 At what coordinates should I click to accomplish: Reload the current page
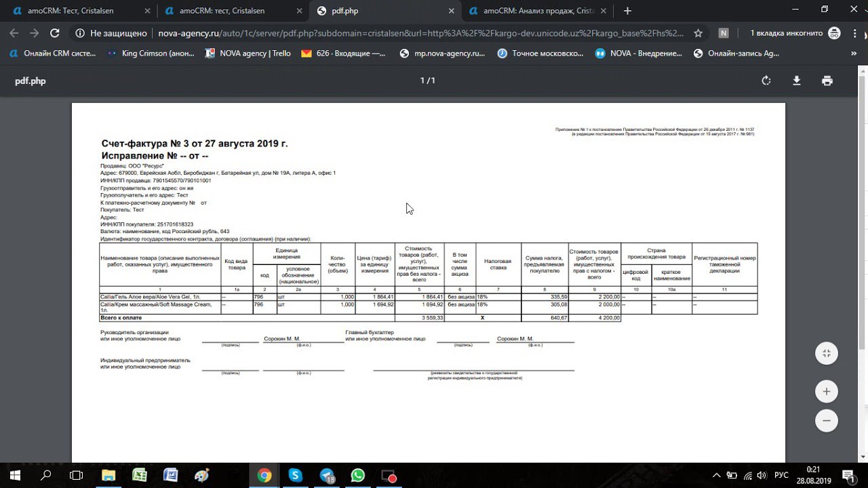pos(55,33)
